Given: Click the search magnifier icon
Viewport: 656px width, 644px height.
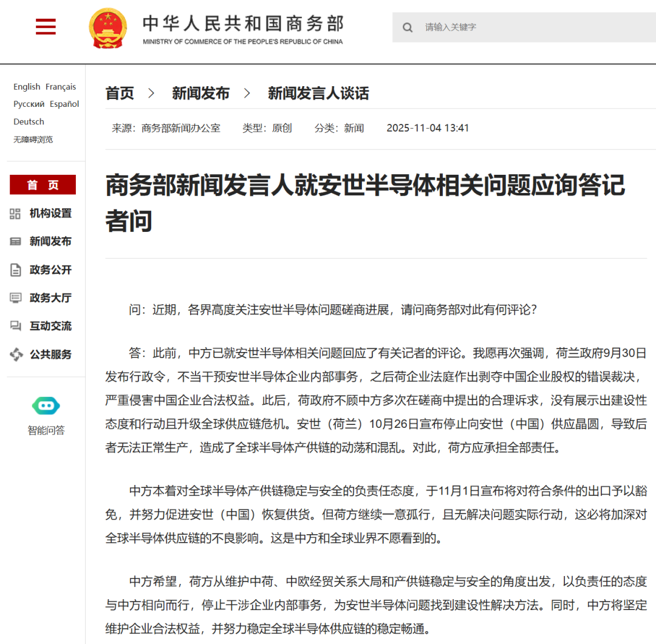Looking at the screenshot, I should [408, 27].
